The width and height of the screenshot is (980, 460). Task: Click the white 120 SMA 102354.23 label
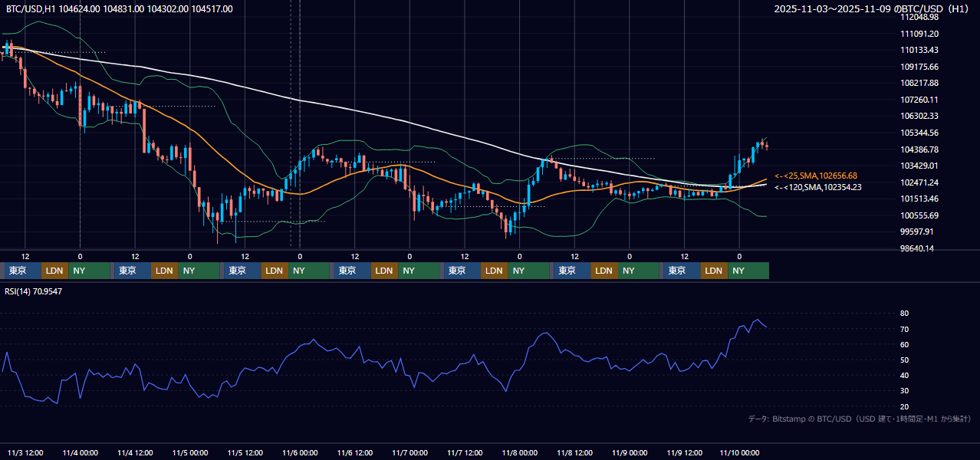point(817,187)
